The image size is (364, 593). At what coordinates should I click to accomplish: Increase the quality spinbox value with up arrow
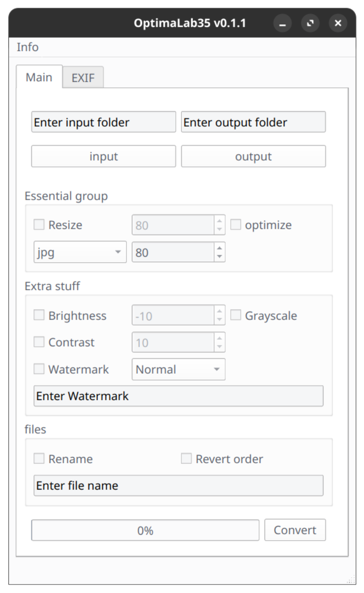[x=219, y=248]
